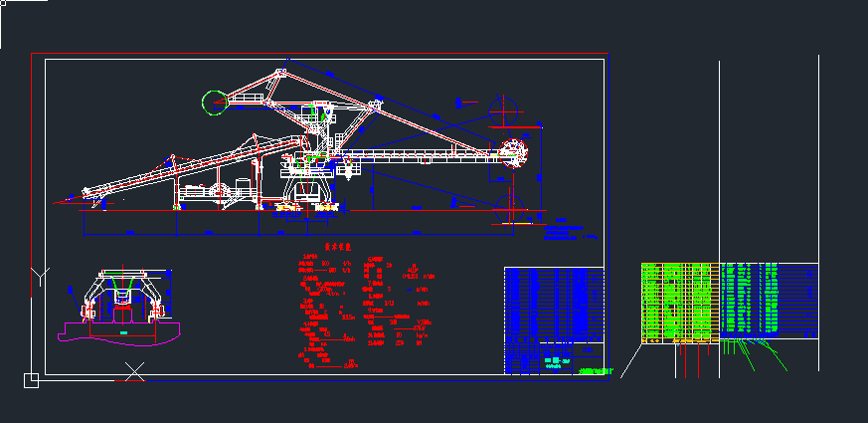Select the tall white vertical line near the tables
This screenshot has height=423, width=868.
tap(719, 159)
